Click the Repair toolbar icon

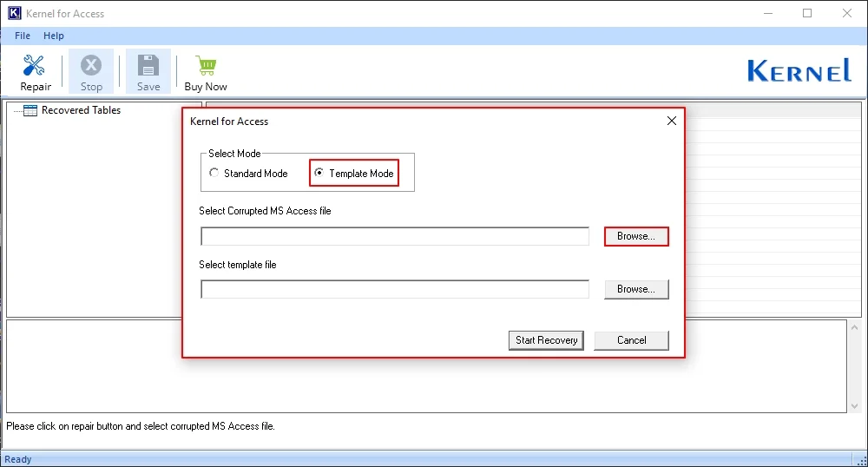pos(36,66)
